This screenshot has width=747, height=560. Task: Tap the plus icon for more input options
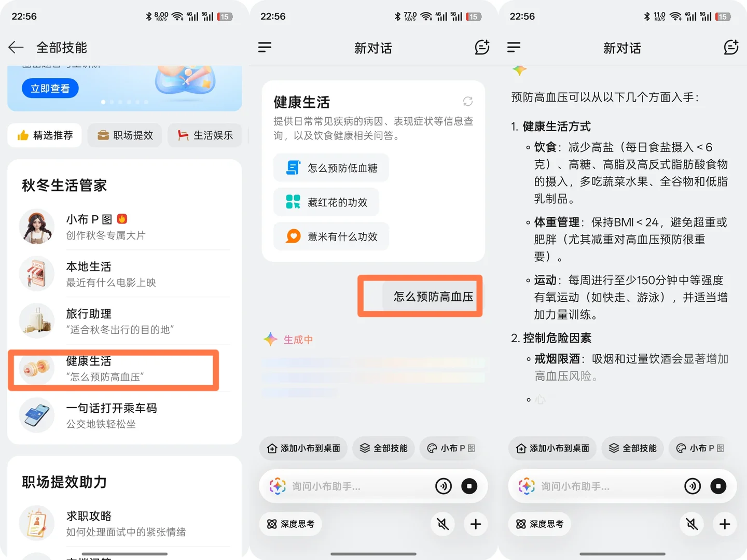(475, 524)
